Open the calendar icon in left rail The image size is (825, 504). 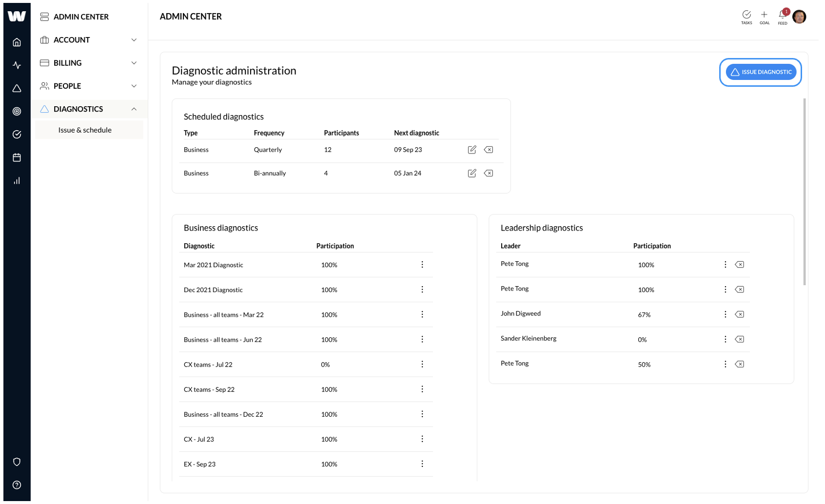click(x=17, y=157)
